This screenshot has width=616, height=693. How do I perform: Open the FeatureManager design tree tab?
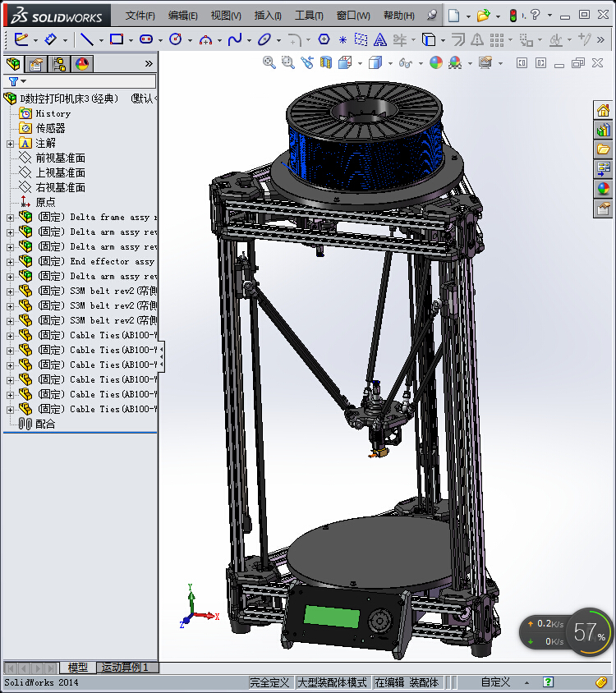click(x=13, y=64)
